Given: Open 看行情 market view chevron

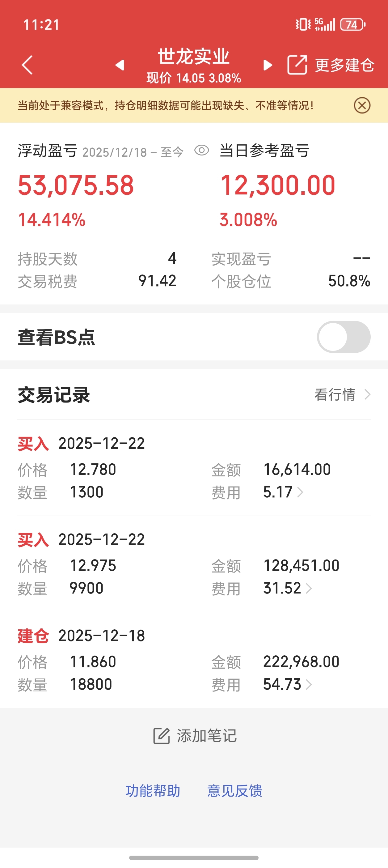Looking at the screenshot, I should [367, 394].
